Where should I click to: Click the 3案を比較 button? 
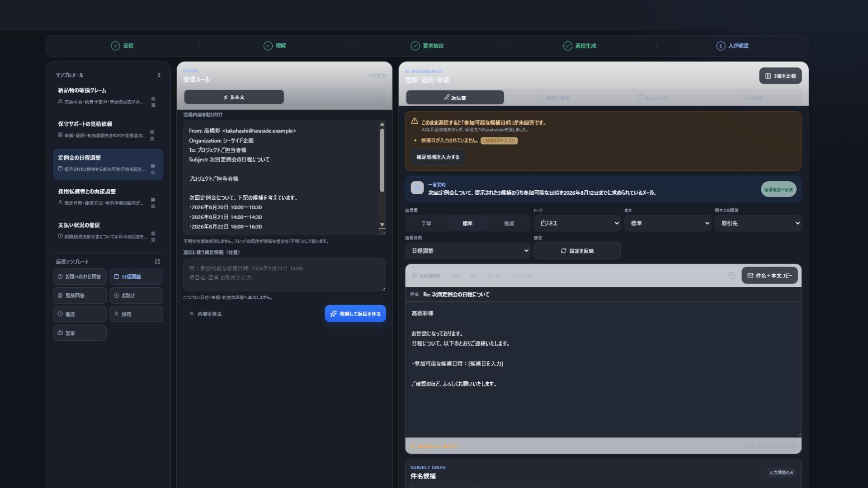pyautogui.click(x=780, y=76)
